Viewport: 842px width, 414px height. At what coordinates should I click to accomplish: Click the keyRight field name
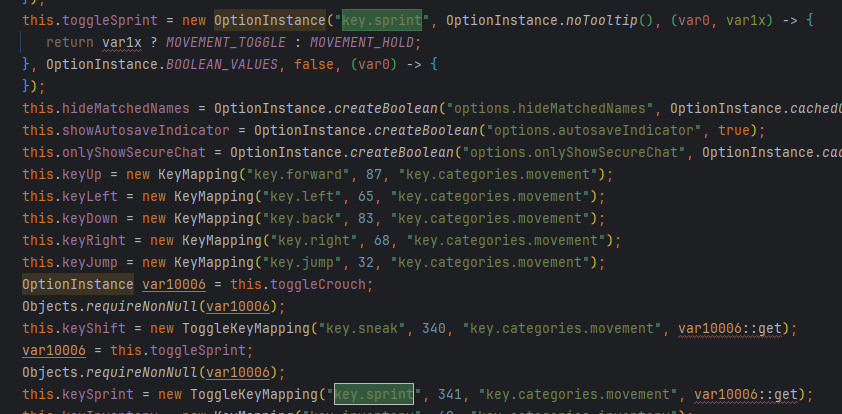pos(94,241)
